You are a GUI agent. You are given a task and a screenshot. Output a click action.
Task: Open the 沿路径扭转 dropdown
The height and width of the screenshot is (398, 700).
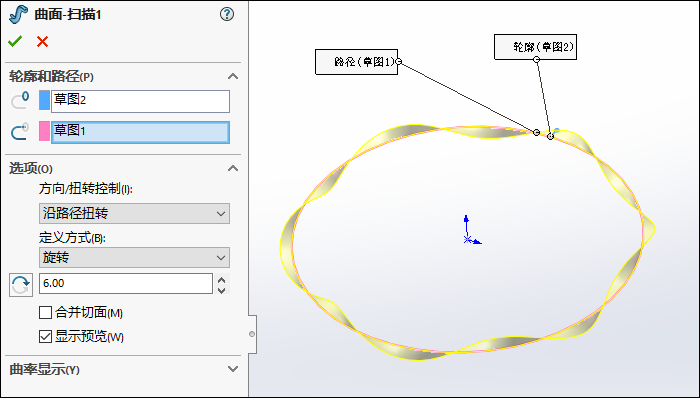(134, 213)
